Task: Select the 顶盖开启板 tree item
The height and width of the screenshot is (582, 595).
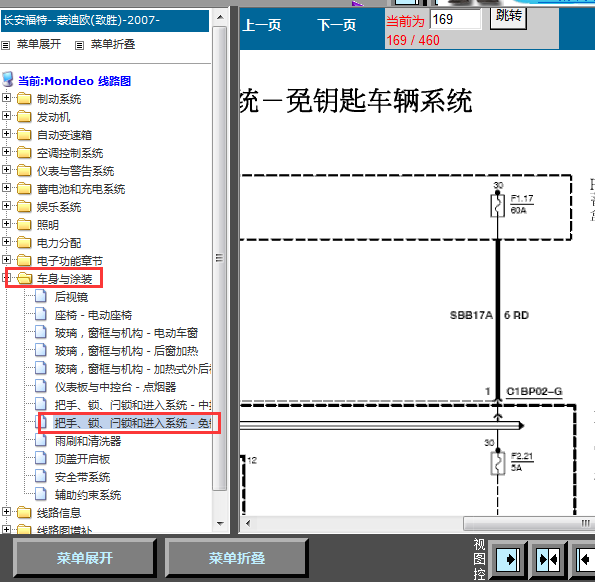Action: [x=82, y=459]
